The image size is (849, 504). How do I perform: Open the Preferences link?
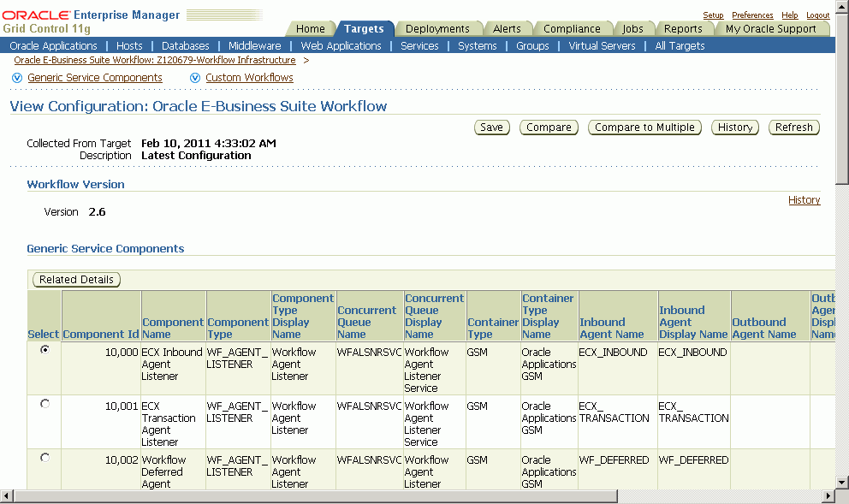[752, 15]
